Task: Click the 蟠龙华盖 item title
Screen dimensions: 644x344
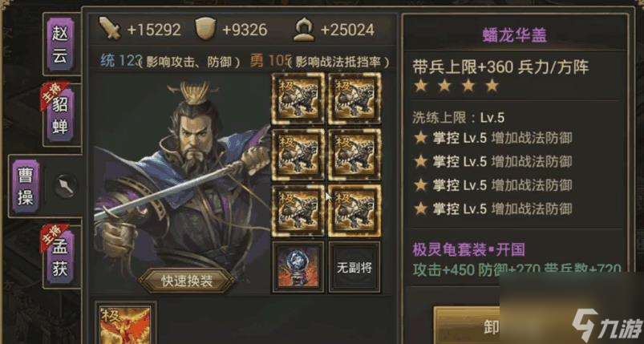Action: 515,35
